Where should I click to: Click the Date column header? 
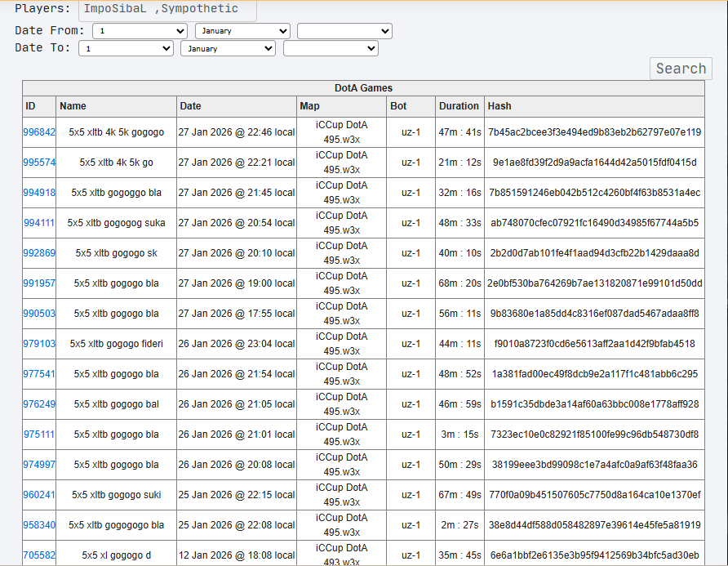pyautogui.click(x=237, y=106)
